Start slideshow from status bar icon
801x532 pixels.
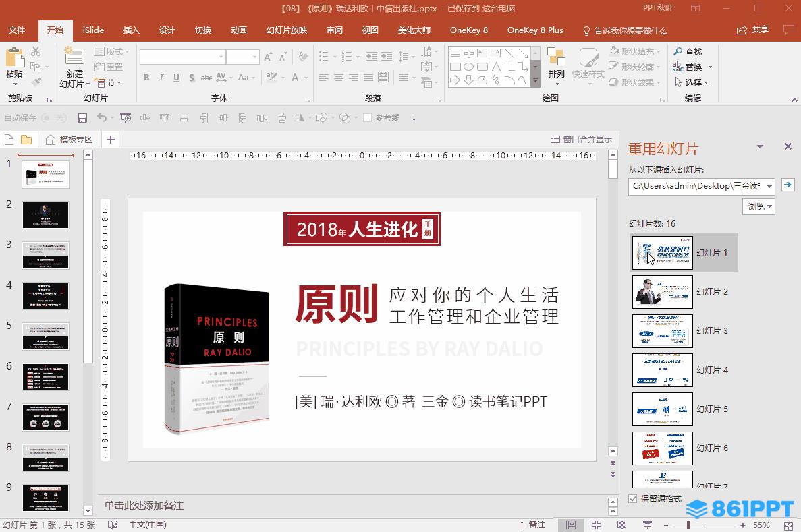[x=647, y=525]
